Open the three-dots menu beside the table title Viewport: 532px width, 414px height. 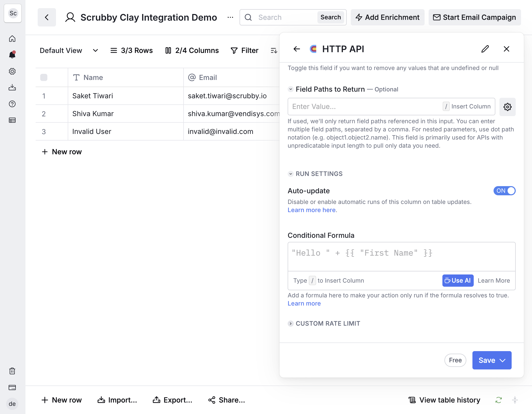[230, 17]
